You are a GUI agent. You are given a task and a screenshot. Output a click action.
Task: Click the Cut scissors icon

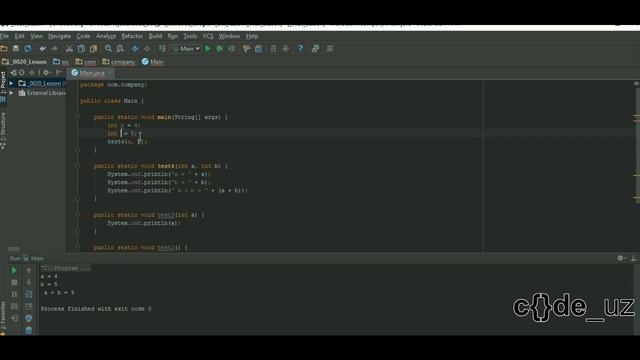coord(69,49)
